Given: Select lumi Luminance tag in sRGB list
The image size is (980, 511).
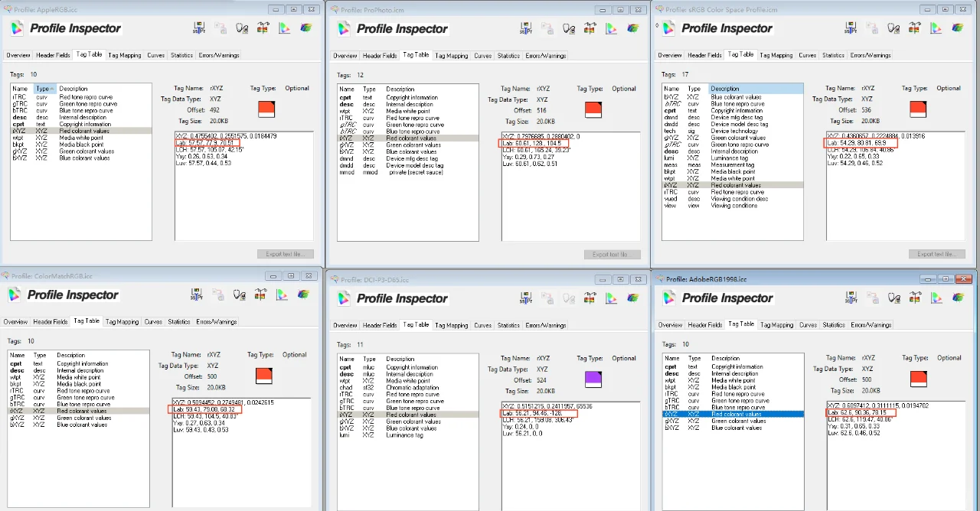Looking at the screenshot, I should (733, 158).
